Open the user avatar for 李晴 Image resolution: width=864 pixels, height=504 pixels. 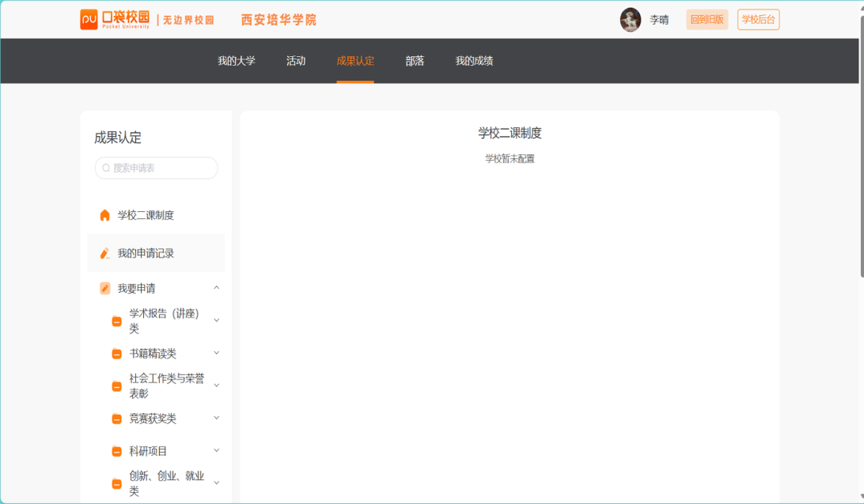[x=630, y=20]
